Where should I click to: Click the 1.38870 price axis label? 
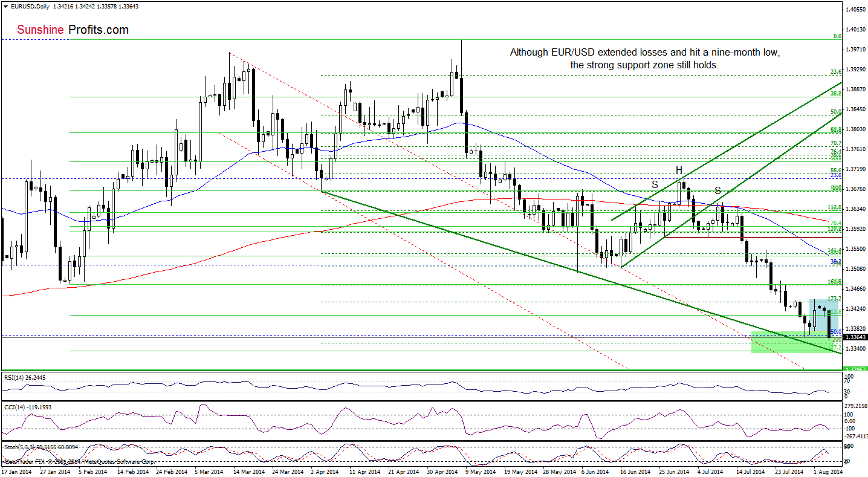click(857, 89)
